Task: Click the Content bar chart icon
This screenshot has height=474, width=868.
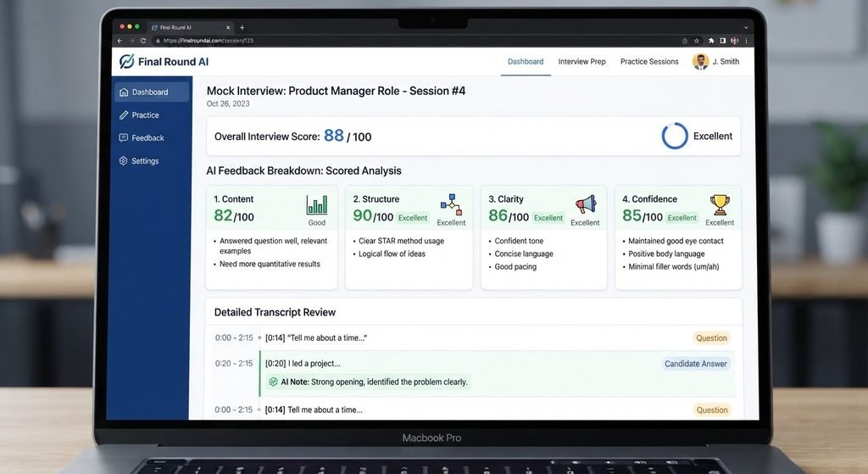Action: pos(317,205)
